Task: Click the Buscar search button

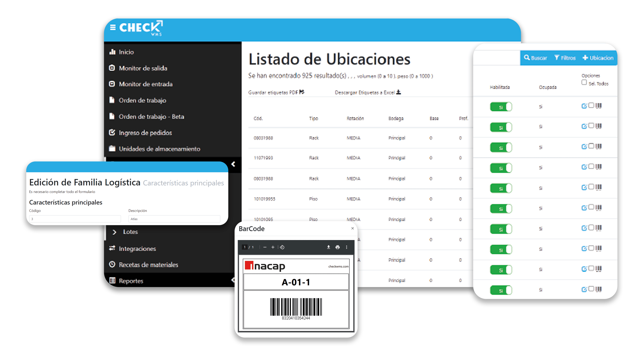Action: pos(535,58)
